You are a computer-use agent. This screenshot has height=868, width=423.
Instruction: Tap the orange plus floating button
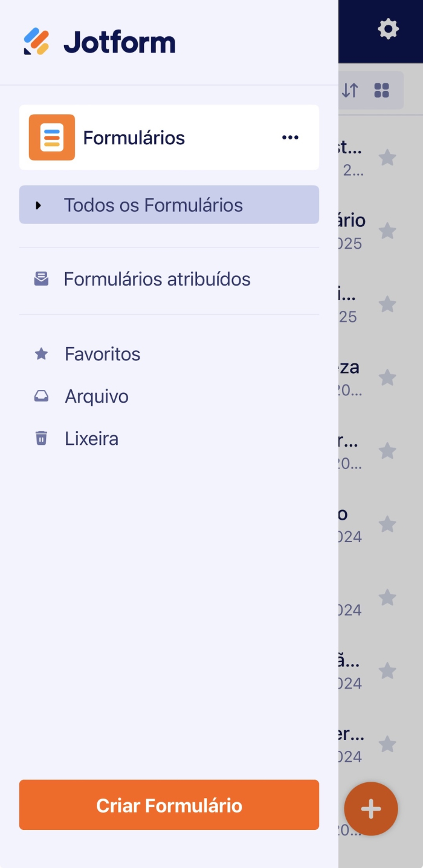click(x=371, y=809)
